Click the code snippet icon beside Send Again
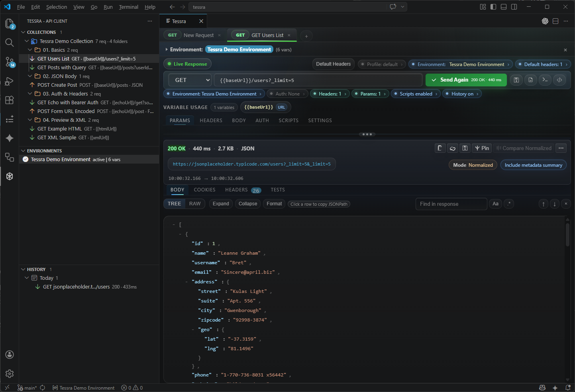Image resolution: width=575 pixels, height=392 pixels. point(559,80)
